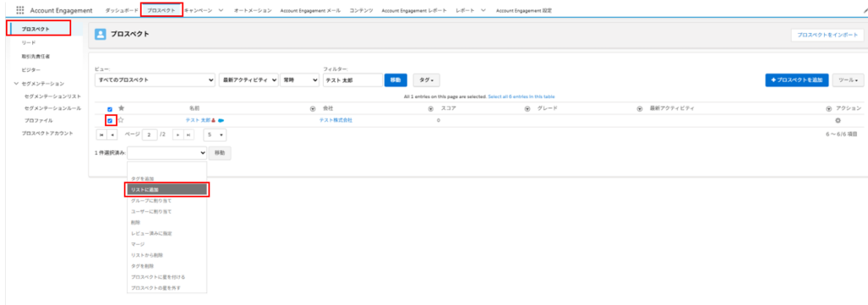Open プロファイル in the sidebar
The width and height of the screenshot is (868, 305).
tap(39, 120)
